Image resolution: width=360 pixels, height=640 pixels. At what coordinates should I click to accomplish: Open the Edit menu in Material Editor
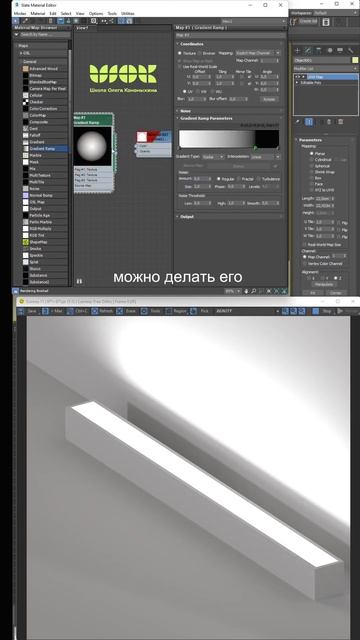[x=53, y=13]
